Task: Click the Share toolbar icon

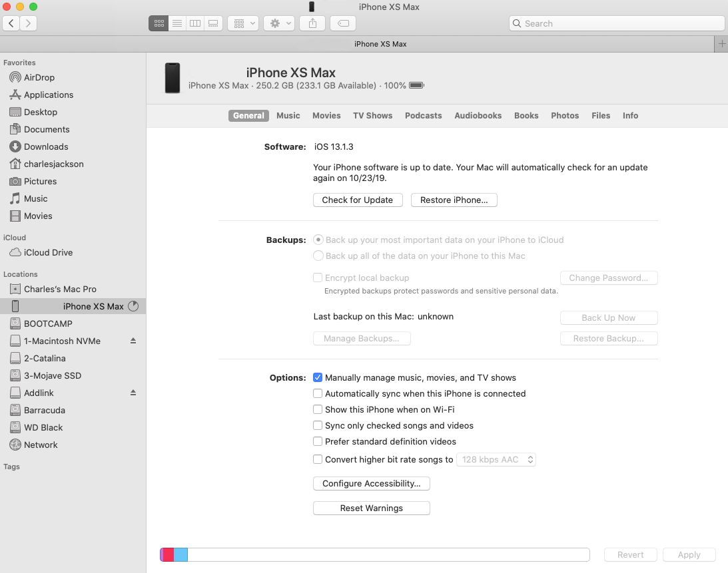Action: tap(312, 23)
